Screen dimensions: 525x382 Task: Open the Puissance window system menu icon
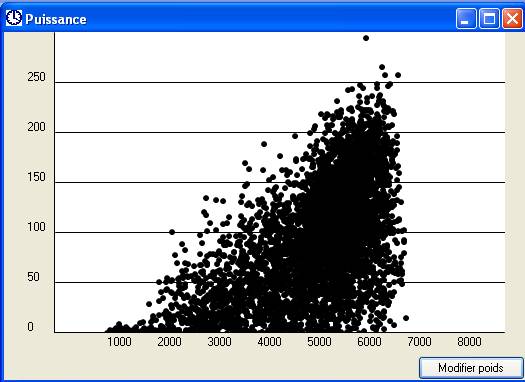pos(14,18)
